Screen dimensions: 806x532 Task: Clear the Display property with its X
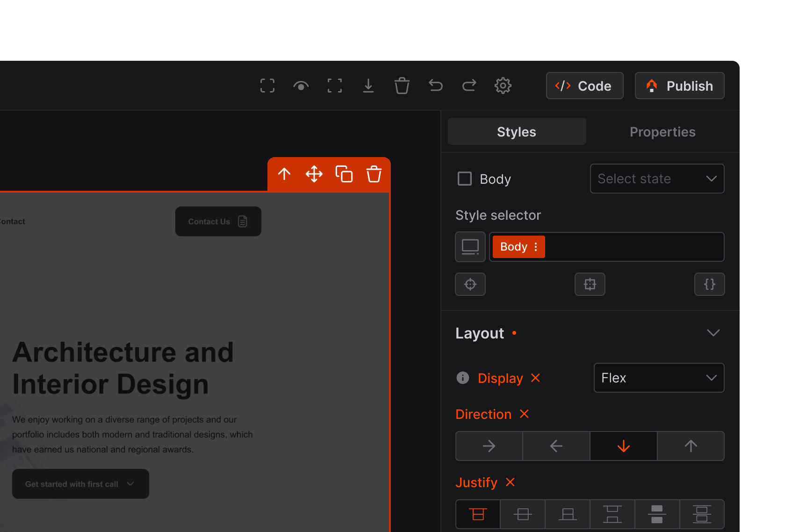click(x=536, y=378)
